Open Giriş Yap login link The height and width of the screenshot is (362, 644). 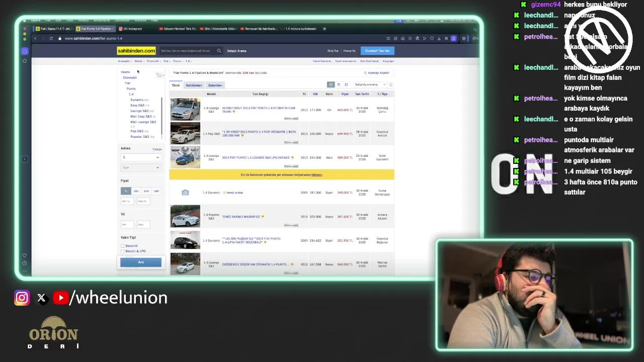point(333,51)
